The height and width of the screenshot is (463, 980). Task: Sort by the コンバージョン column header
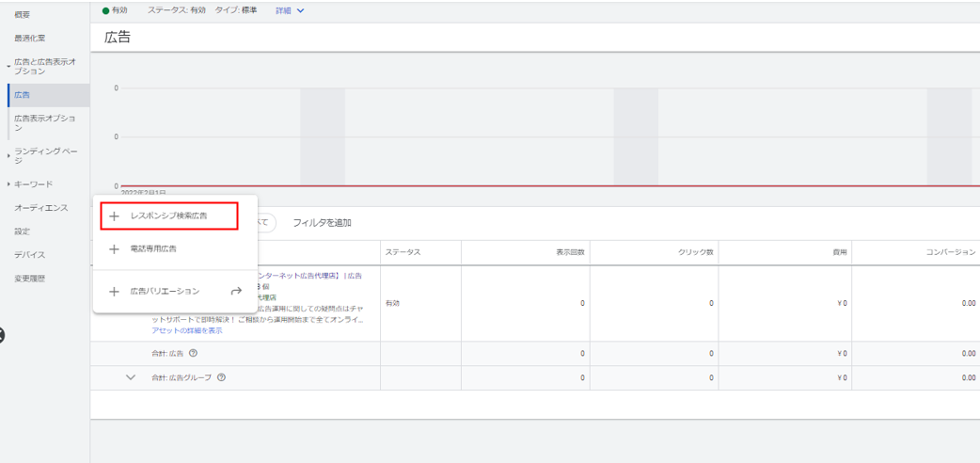(x=950, y=253)
